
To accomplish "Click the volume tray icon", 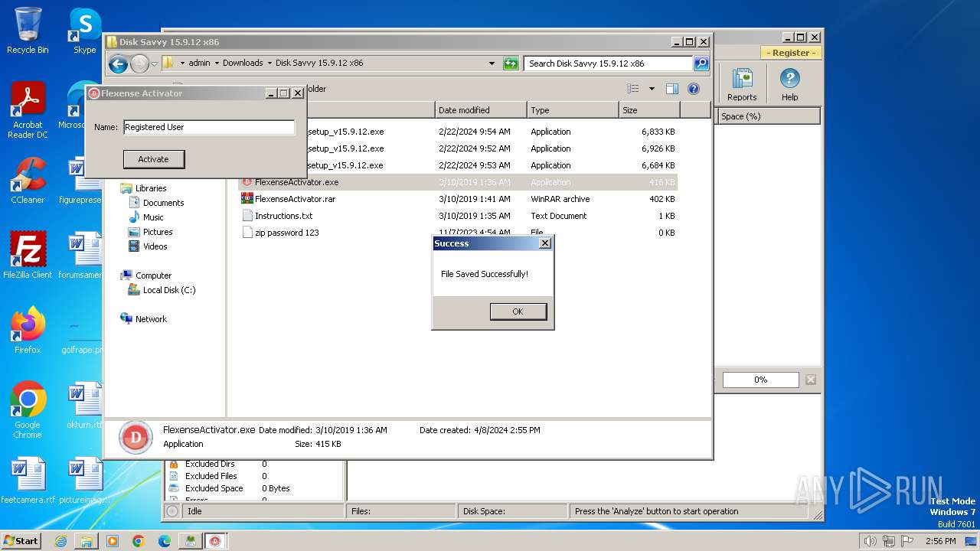I will [x=870, y=541].
